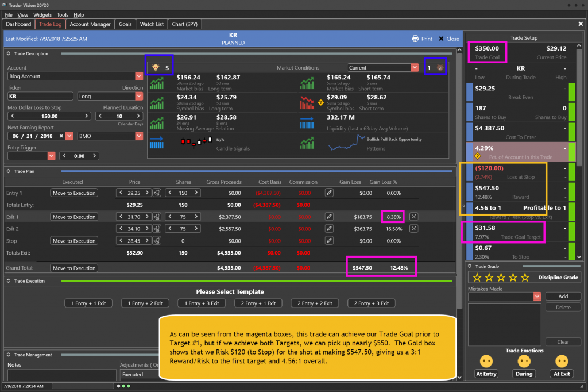The image size is (588, 392).
Task: Decrease Exit 1 shares
Action: point(170,217)
